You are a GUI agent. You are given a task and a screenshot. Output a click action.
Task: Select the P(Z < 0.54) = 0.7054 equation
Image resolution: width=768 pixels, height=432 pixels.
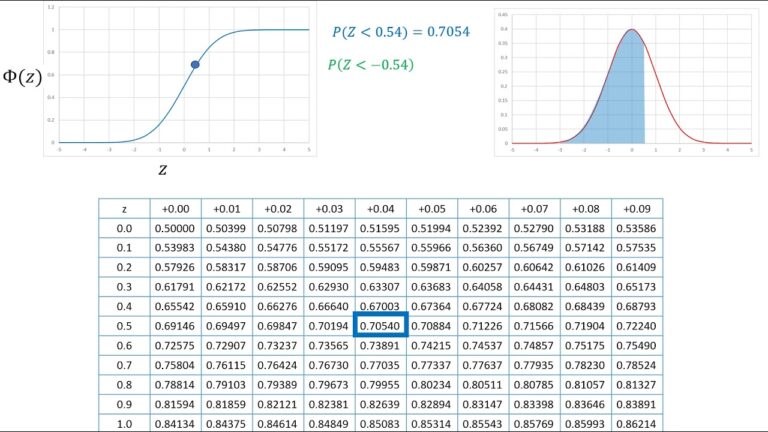click(x=400, y=31)
